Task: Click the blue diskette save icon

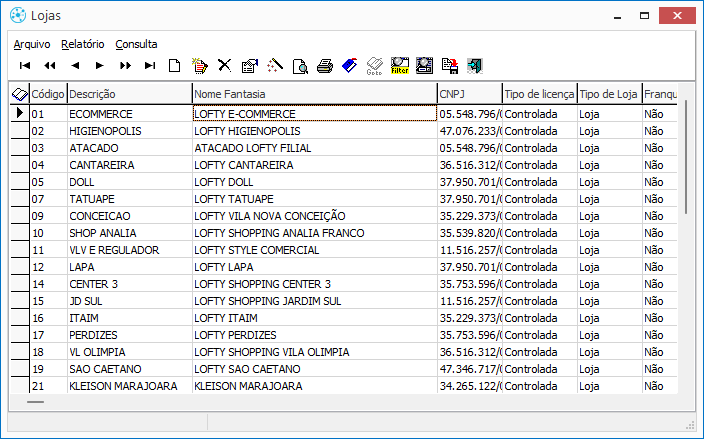Action: (x=349, y=66)
